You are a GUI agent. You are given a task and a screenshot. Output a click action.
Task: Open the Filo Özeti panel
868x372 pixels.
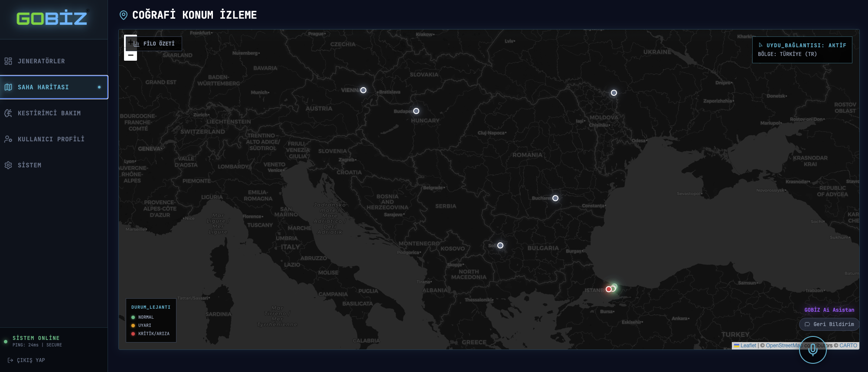(x=159, y=44)
